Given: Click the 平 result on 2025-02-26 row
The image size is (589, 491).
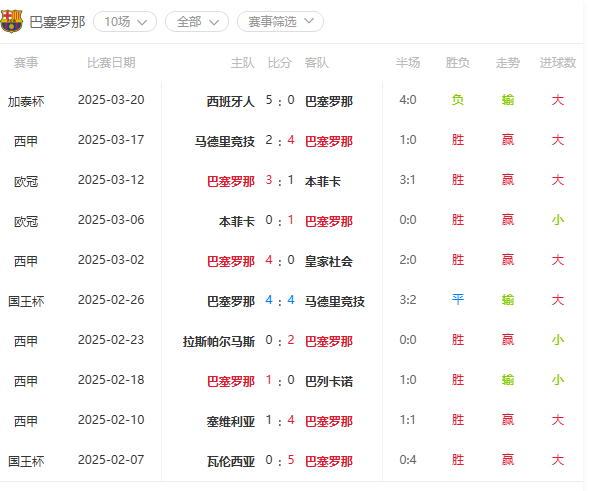Looking at the screenshot, I should point(458,299).
